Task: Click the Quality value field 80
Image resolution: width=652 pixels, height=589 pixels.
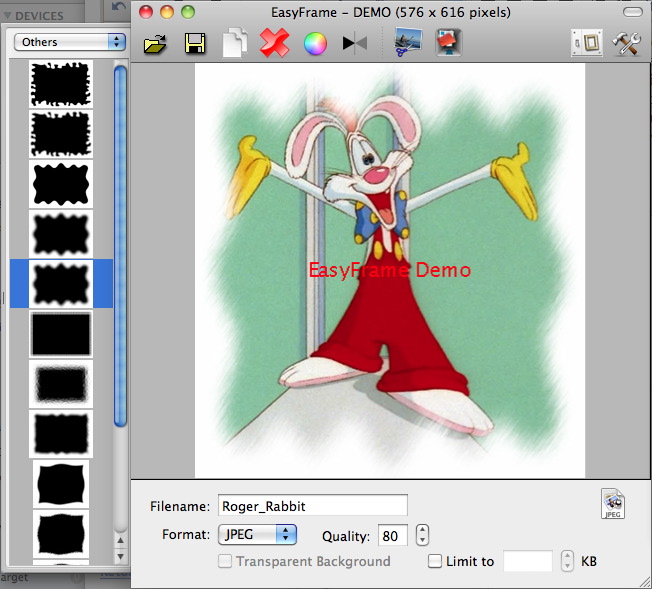Action: pos(393,535)
